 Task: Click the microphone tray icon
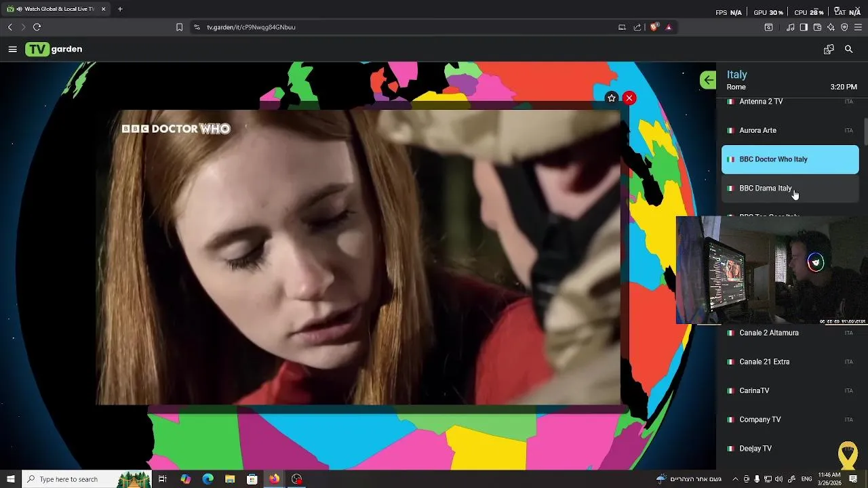[757, 479]
